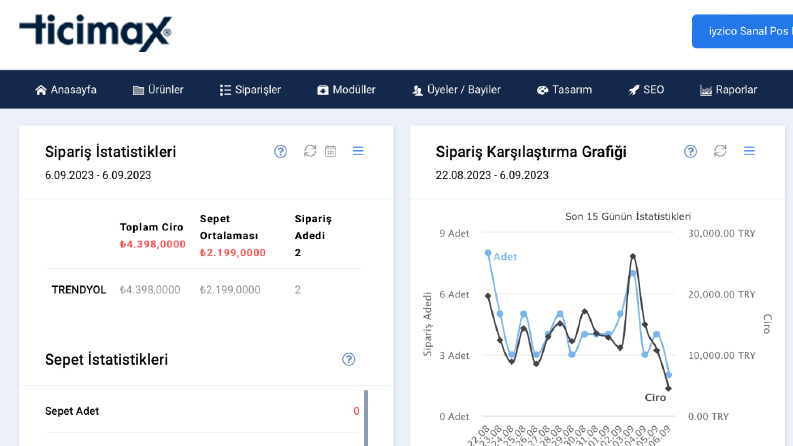Click the ticimax logo

coord(96,33)
